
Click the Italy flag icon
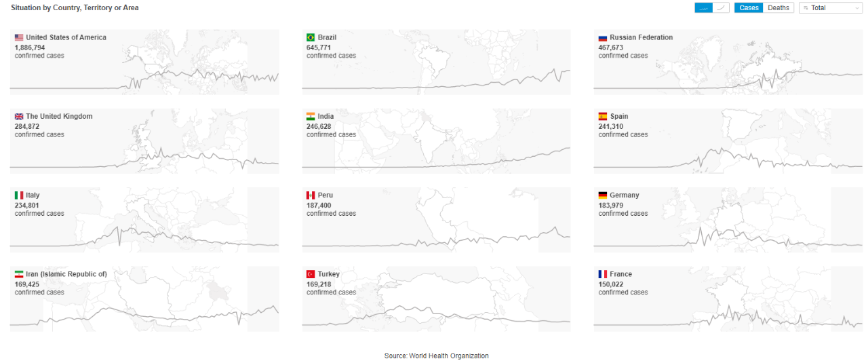[x=19, y=195]
